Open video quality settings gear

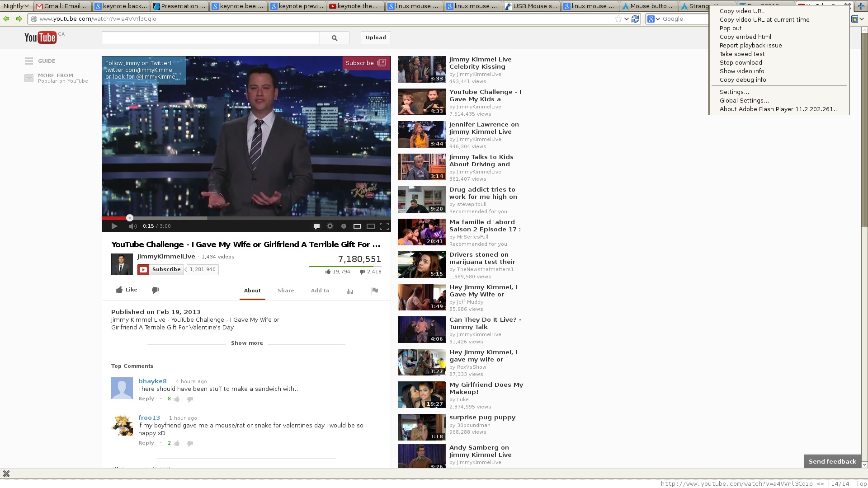click(x=330, y=226)
